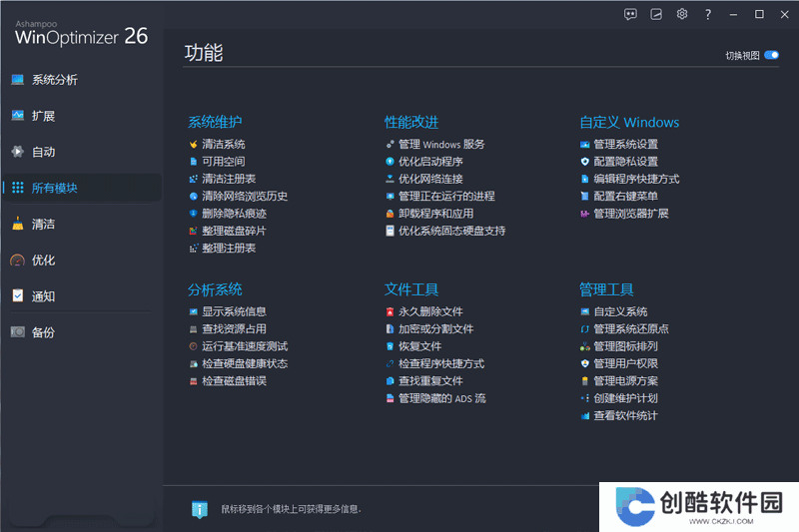Click the 分析系统 category heading
The width and height of the screenshot is (799, 532).
tap(215, 289)
